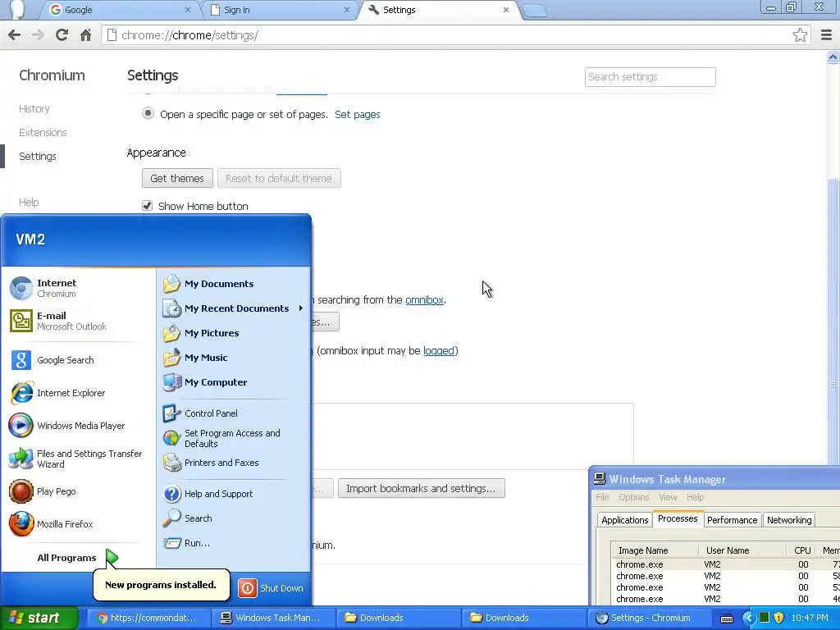Open the new tab button
This screenshot has width=840, height=630.
click(534, 11)
